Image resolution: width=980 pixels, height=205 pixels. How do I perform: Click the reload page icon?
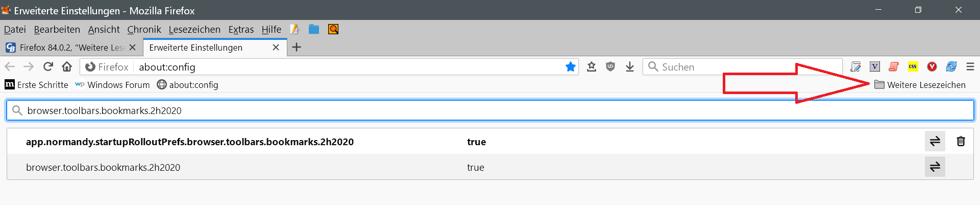coord(48,66)
